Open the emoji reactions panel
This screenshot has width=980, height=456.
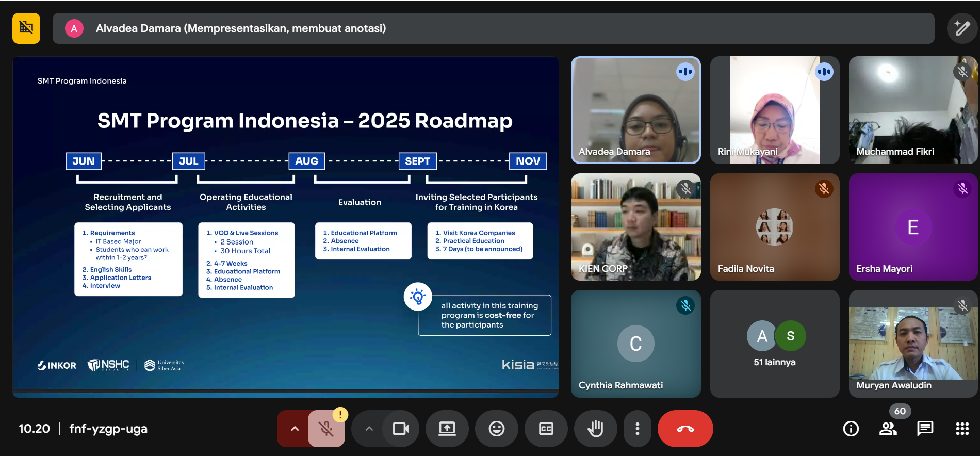tap(496, 429)
